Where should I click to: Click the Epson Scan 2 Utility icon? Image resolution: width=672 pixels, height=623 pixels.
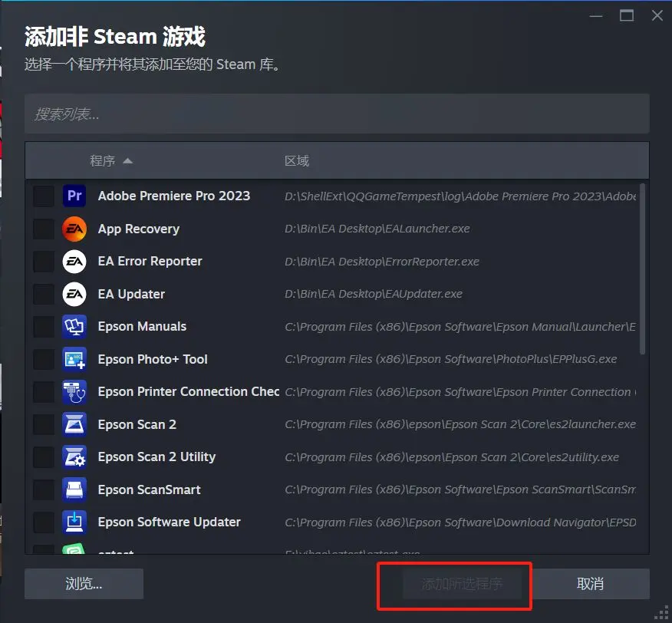click(74, 457)
